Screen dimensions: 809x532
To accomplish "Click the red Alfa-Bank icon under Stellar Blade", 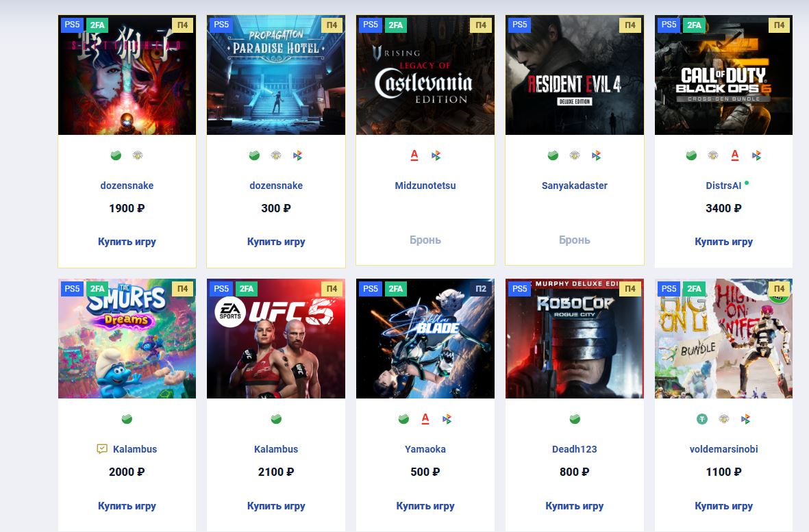I will [425, 419].
